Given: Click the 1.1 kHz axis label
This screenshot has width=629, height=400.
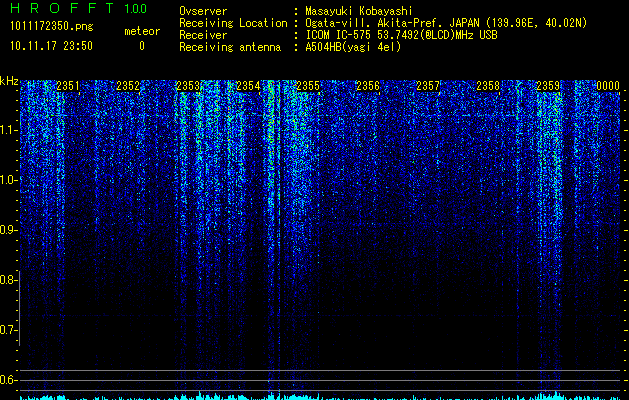Looking at the screenshot, I should click(7, 130).
